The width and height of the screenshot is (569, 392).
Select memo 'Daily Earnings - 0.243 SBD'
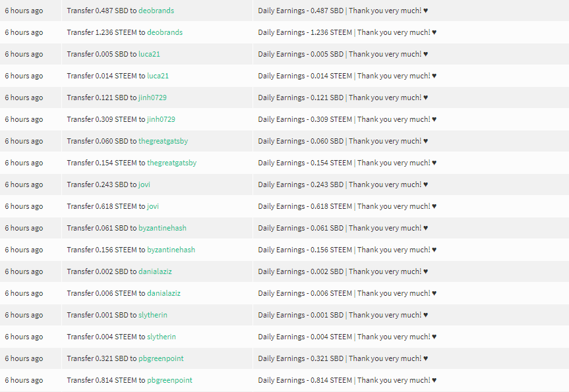pyautogui.click(x=301, y=184)
